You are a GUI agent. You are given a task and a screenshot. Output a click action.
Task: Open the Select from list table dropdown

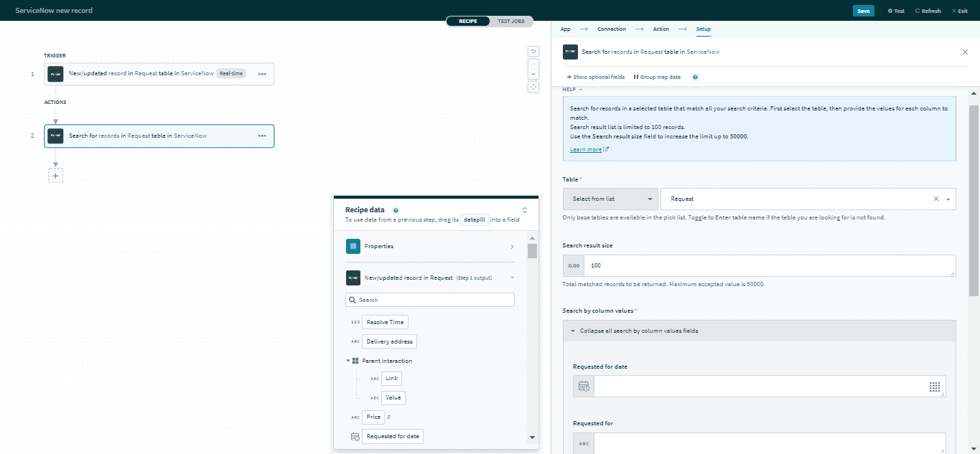point(610,199)
